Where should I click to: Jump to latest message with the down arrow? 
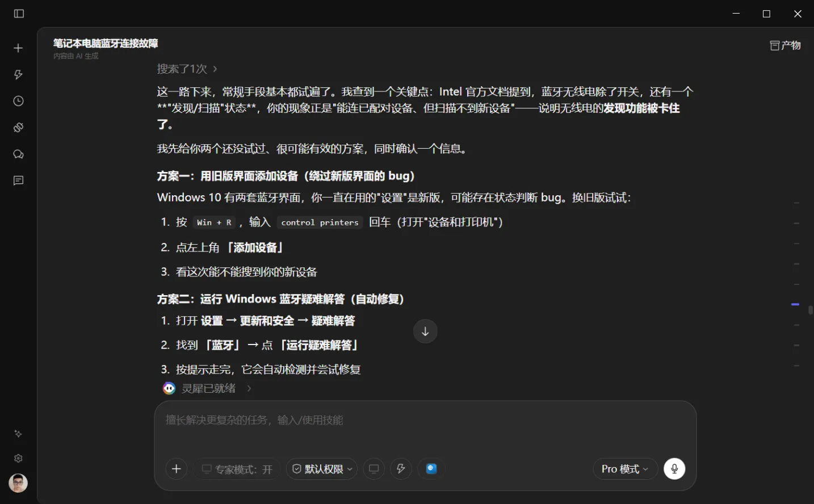[x=425, y=331]
